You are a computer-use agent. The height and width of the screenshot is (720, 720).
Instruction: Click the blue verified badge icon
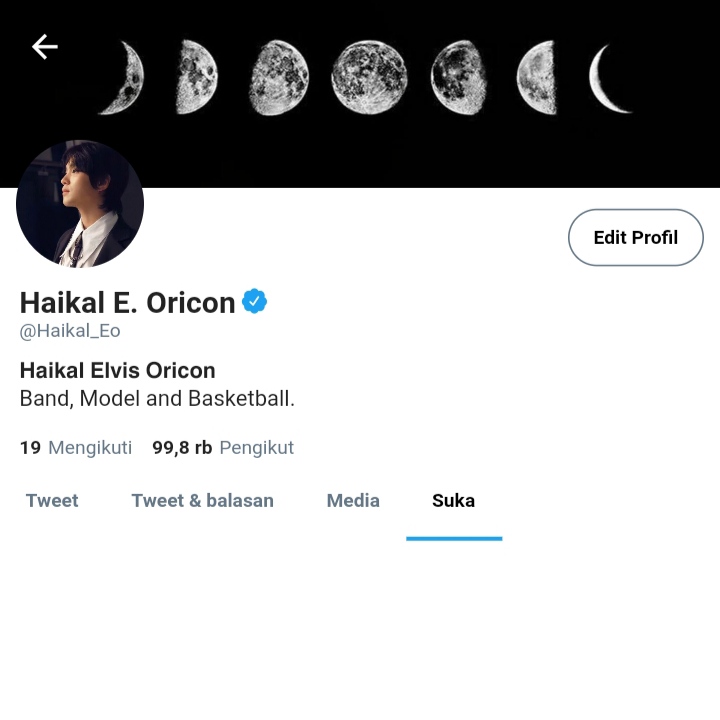pos(254,301)
